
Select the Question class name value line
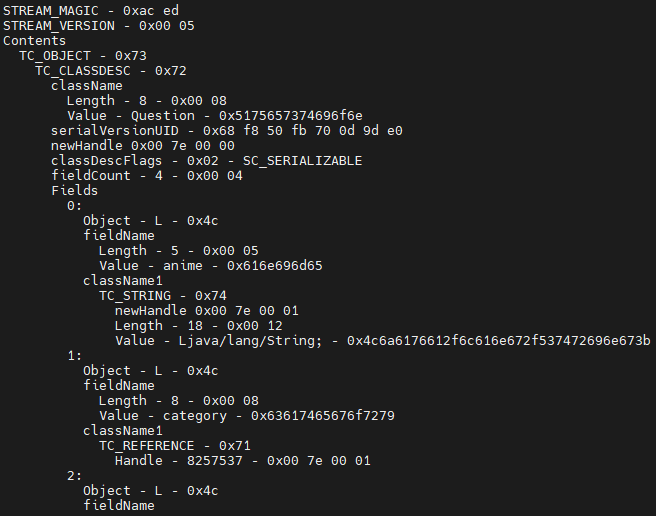[x=215, y=116]
